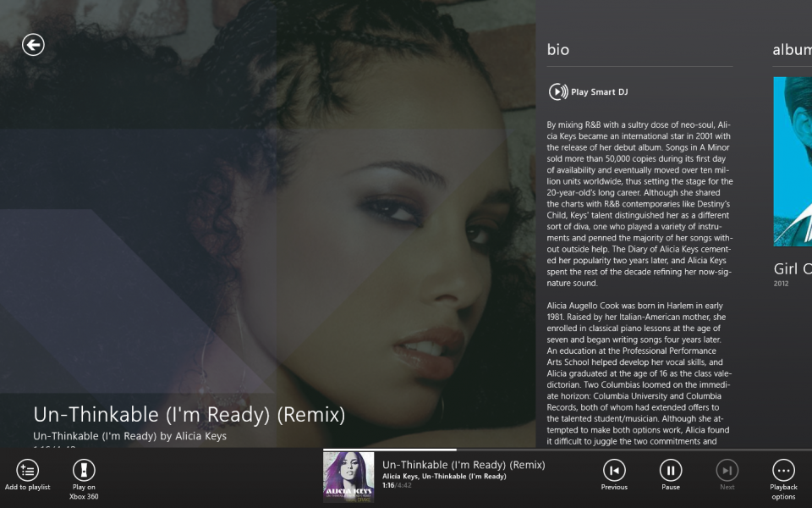Select the bio section header
The width and height of the screenshot is (812, 508).
557,50
